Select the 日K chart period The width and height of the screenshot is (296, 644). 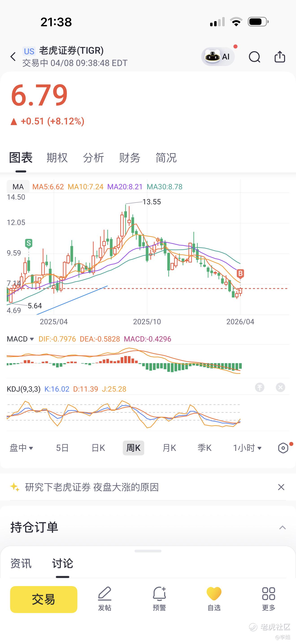(x=98, y=448)
